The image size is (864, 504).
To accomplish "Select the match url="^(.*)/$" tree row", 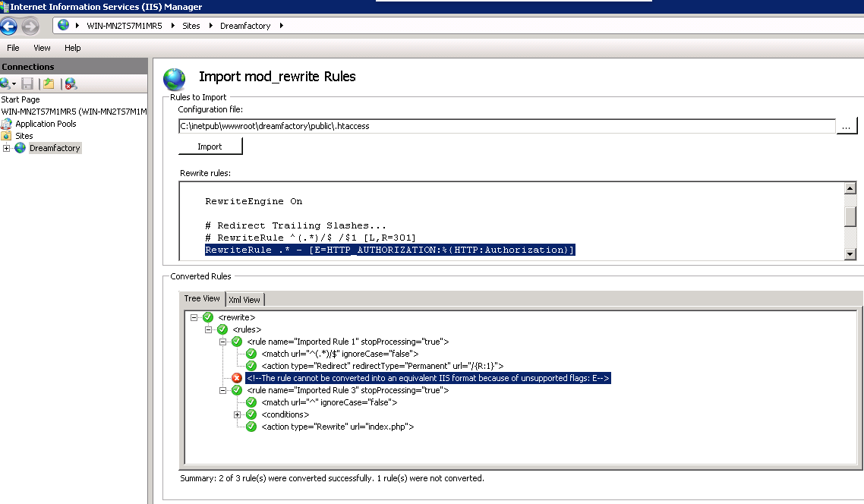I will (340, 354).
